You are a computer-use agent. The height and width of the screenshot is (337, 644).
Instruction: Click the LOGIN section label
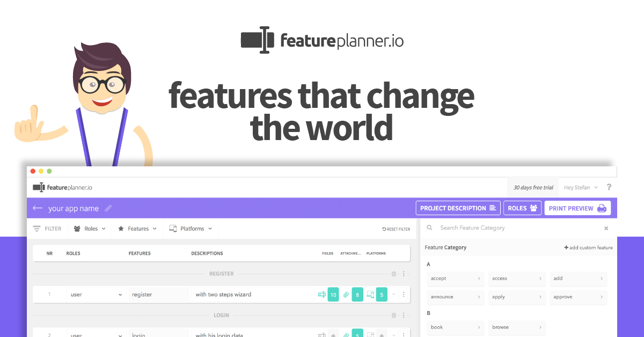coord(222,316)
